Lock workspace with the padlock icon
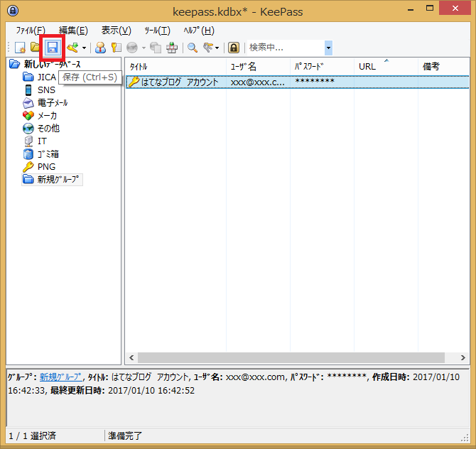Screen dimensions: 476x449 (x=234, y=48)
